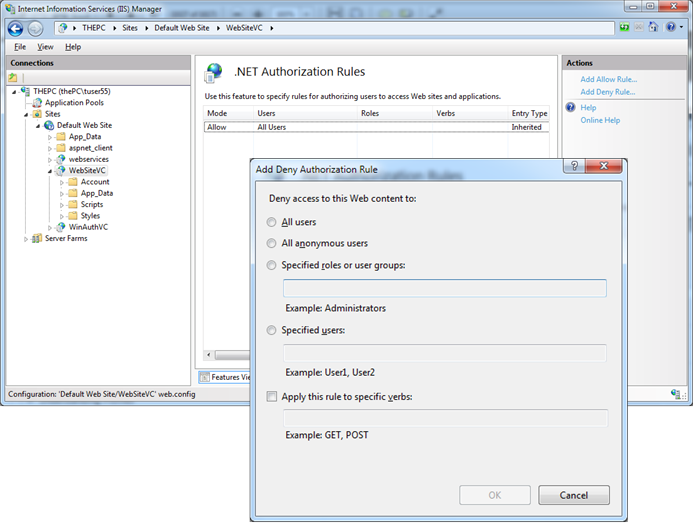The image size is (694, 523).
Task: Click the Sites folder icon
Action: (x=38, y=114)
